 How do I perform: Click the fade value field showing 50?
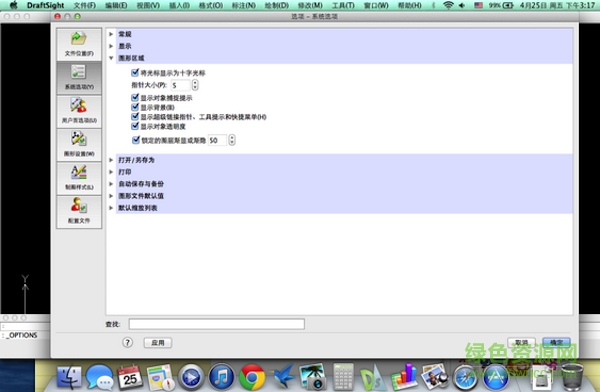(218, 140)
